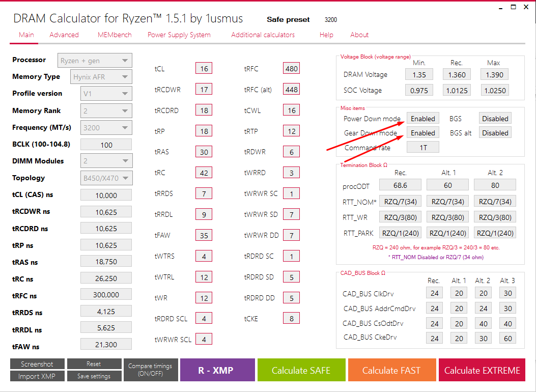536x392 pixels.
Task: Click the tRDWR value 6
Action: pos(292,152)
